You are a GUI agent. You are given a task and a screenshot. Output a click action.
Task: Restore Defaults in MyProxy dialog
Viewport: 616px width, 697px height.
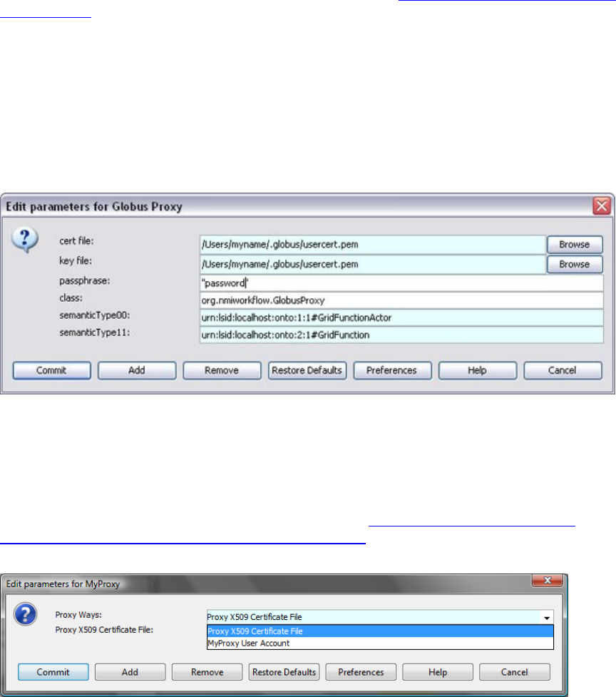[x=284, y=672]
